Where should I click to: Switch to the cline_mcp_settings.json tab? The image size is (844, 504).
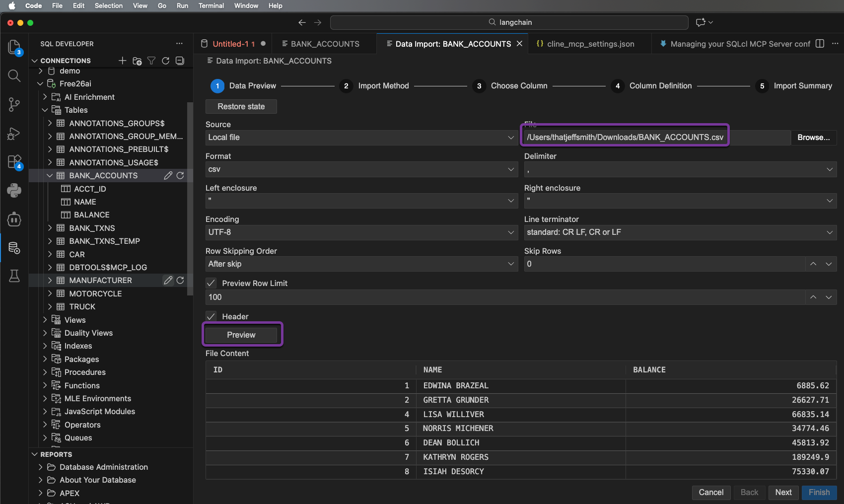590,44
